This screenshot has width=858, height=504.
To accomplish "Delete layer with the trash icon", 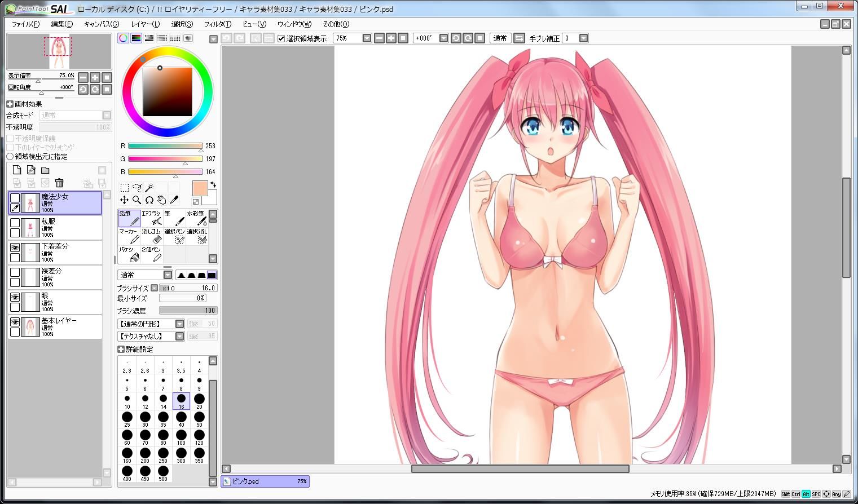I will (59, 183).
